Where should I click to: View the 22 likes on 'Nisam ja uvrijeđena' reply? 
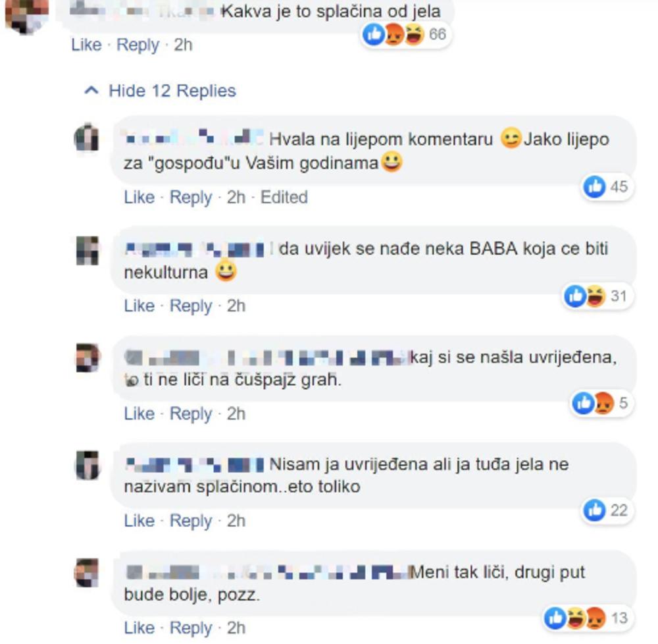tap(607, 510)
